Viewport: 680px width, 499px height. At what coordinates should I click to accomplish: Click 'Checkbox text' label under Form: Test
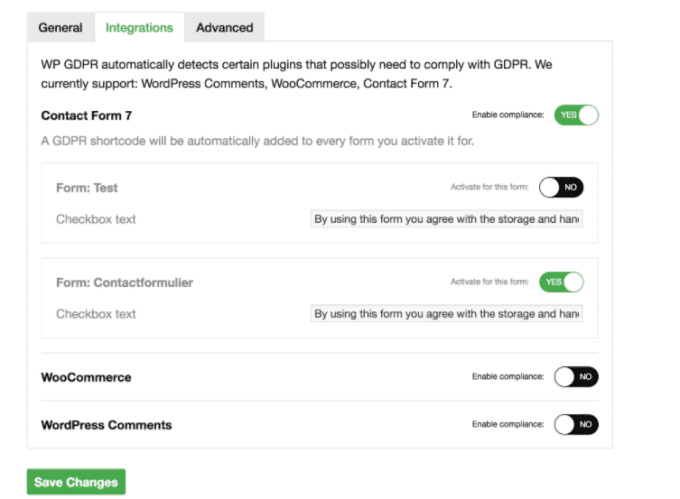tap(96, 219)
